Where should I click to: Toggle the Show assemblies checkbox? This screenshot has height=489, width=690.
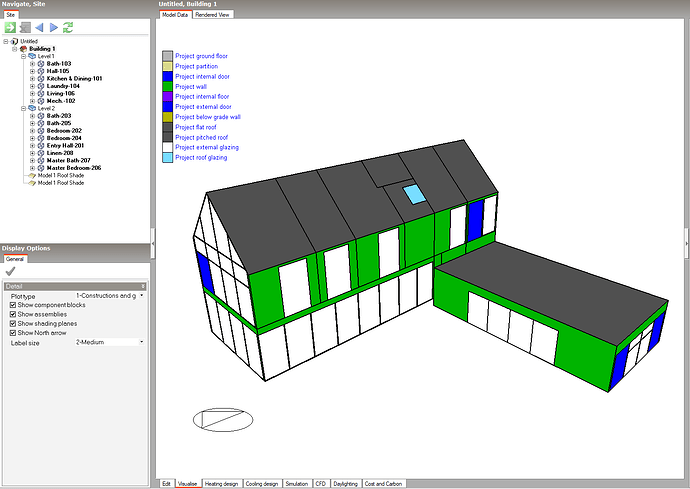(13, 314)
